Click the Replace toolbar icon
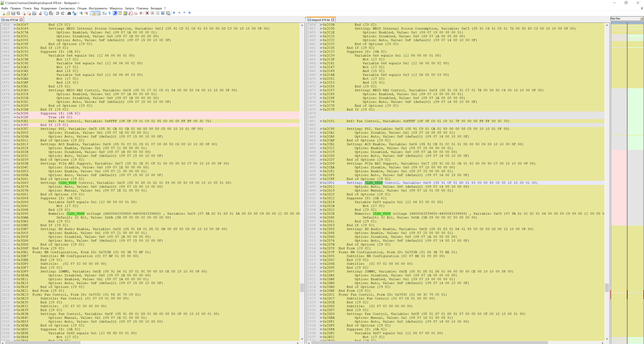Image resolution: width=644 pixels, height=344 pixels. pos(74,13)
